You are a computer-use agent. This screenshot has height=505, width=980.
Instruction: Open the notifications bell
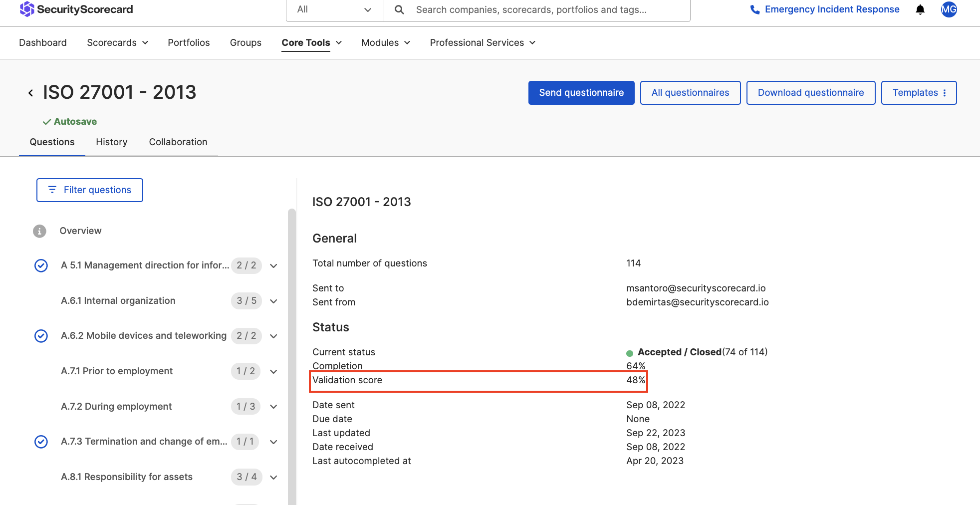click(x=920, y=9)
